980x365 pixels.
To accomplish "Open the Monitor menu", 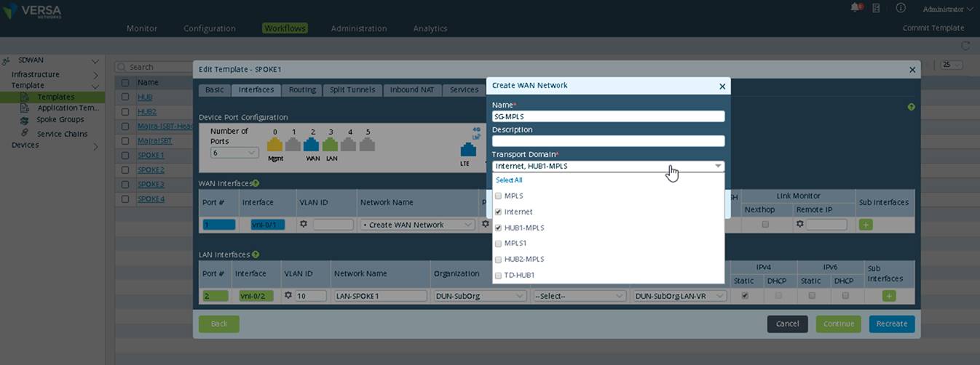I will [142, 28].
